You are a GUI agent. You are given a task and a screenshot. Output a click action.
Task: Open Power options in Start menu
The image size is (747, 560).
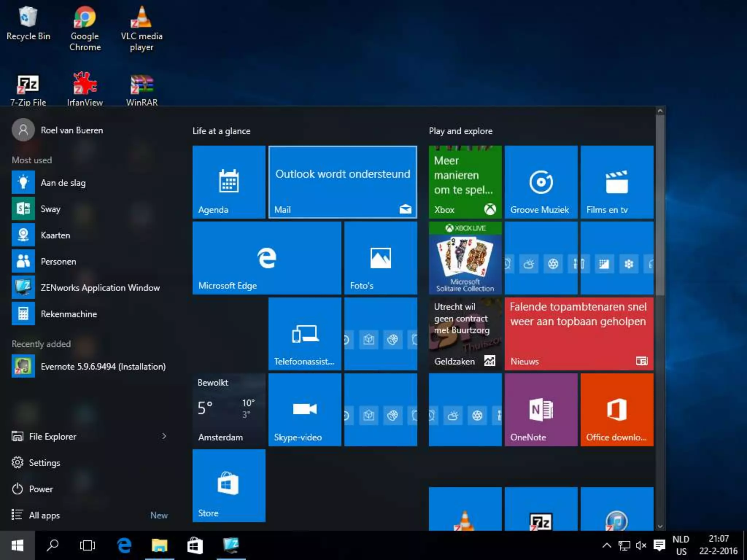33,488
